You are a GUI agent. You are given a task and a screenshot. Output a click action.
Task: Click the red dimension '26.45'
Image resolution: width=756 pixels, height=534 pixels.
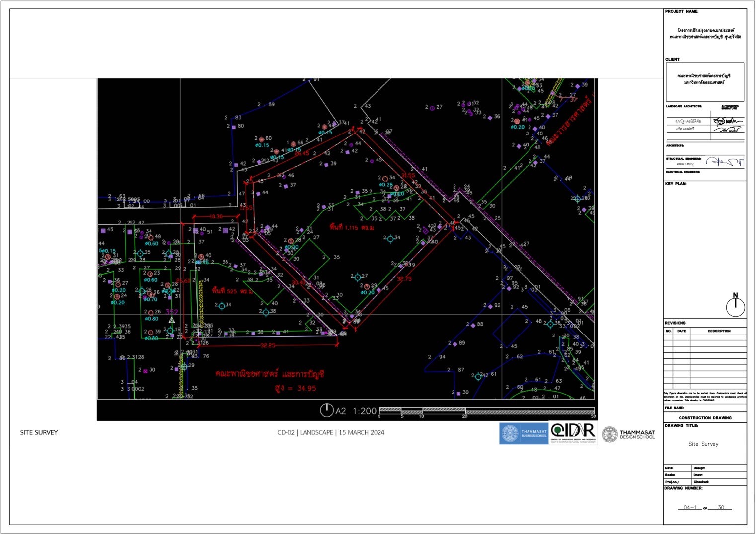pyautogui.click(x=302, y=153)
